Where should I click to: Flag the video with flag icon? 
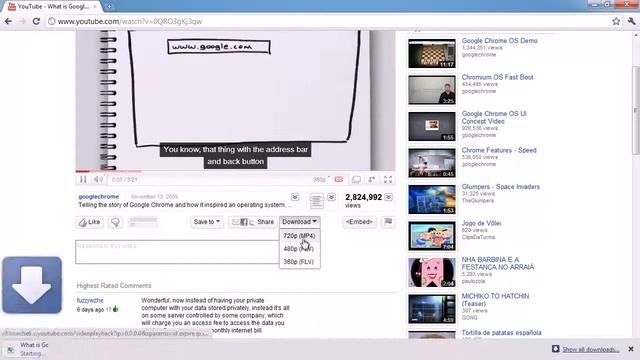tap(388, 222)
